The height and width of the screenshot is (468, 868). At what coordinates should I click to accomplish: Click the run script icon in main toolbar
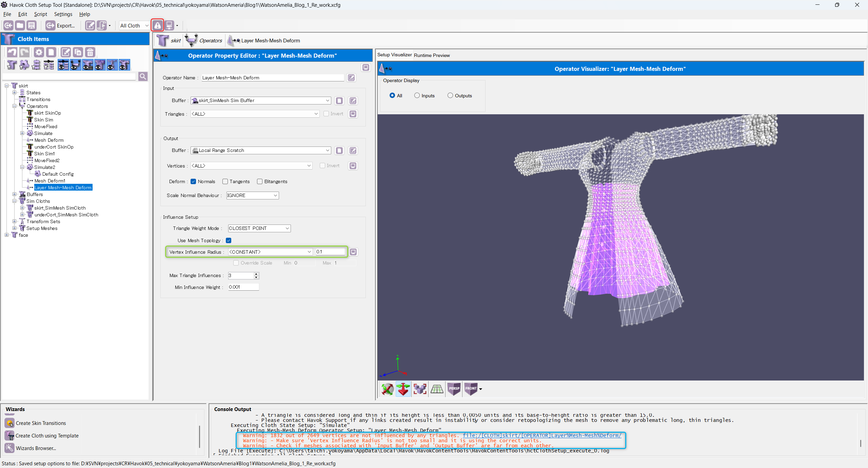[x=101, y=25]
